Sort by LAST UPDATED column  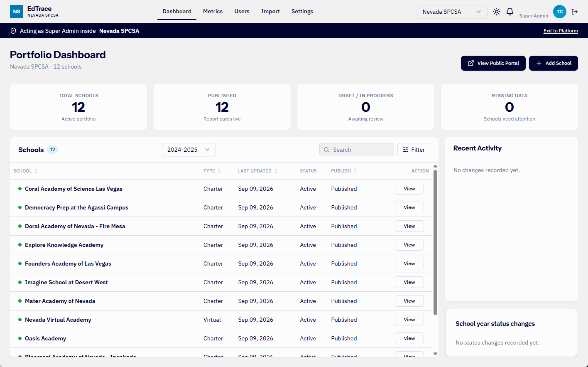(257, 171)
